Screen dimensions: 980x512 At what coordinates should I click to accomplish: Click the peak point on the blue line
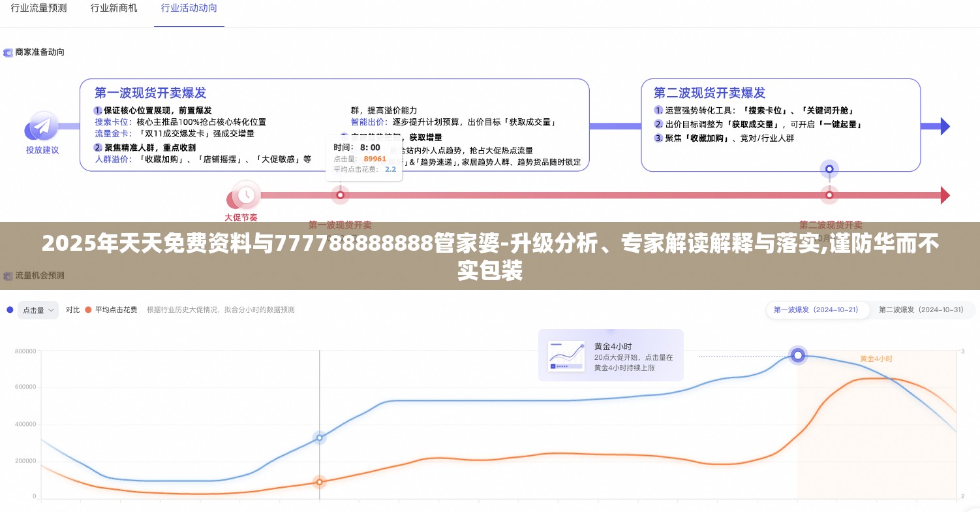coord(797,355)
